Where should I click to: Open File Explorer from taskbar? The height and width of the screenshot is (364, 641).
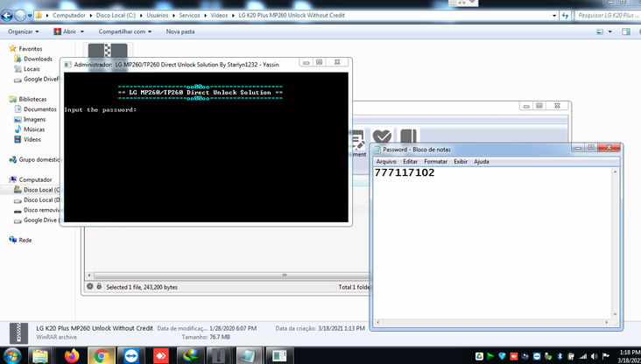pos(40,356)
